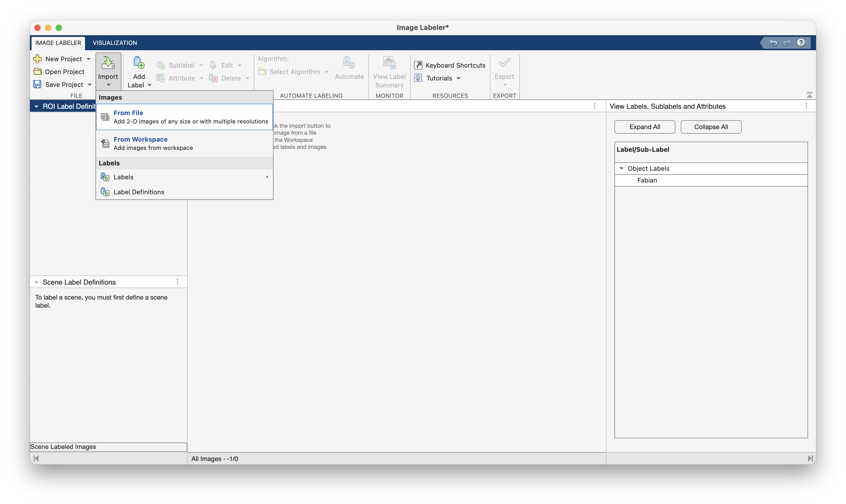
Task: Select From File import option
Action: (x=184, y=117)
